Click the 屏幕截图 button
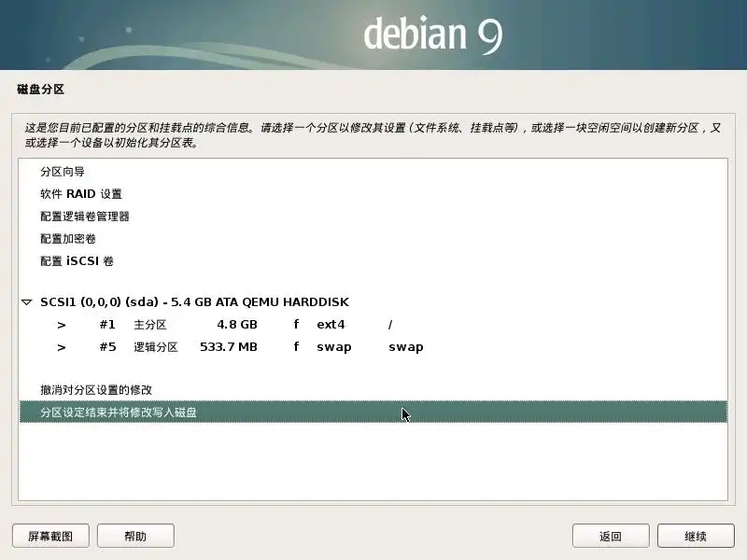This screenshot has height=560, width=747. click(x=50, y=536)
